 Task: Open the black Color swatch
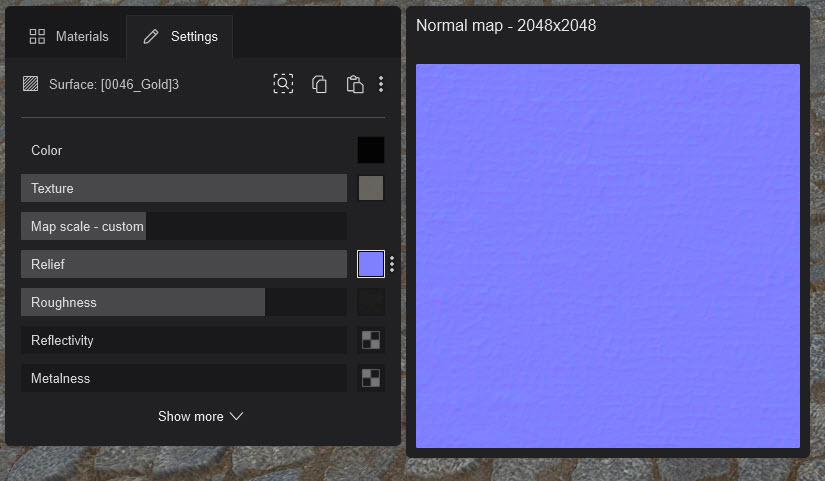tap(371, 150)
